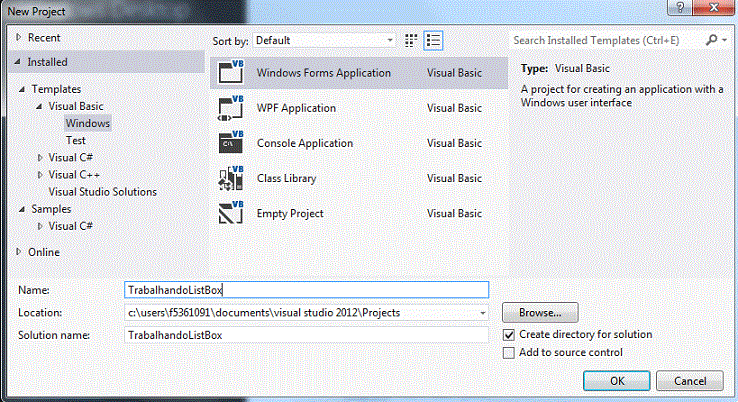Close the New Project dialog
This screenshot has width=738, height=402.
click(714, 7)
